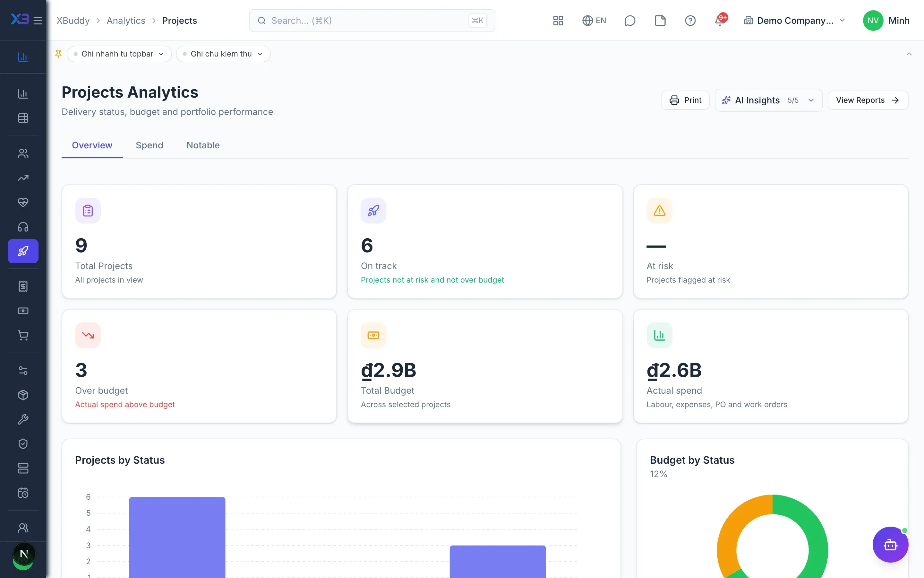Click 'Labour, expenses, PO and work orders'
Image resolution: width=924 pixels, height=578 pixels.
[717, 405]
